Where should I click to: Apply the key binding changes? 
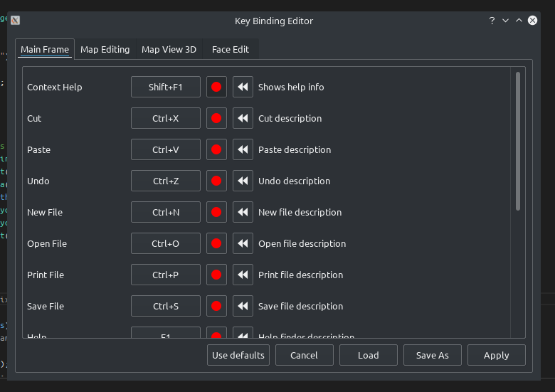point(497,355)
